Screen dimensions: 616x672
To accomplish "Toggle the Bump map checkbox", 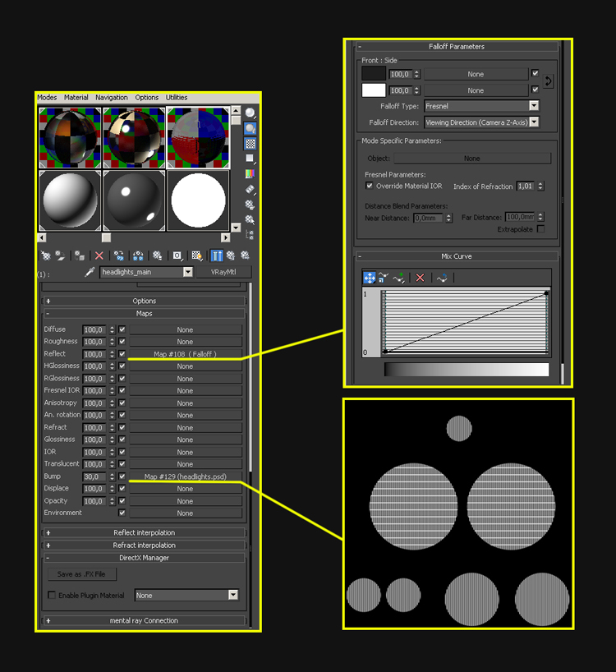I will click(x=122, y=476).
